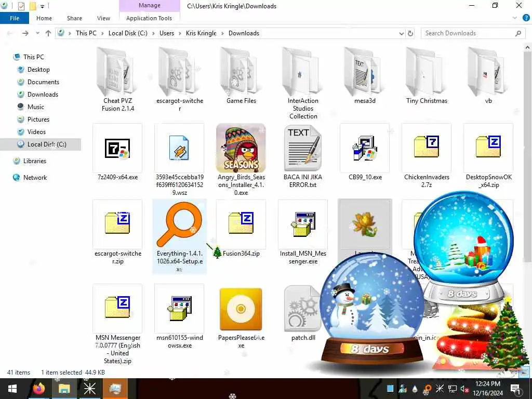
Task: Click the Everything-1.4.1.1026.x64-Setup.exe magnifier icon
Action: click(x=179, y=225)
